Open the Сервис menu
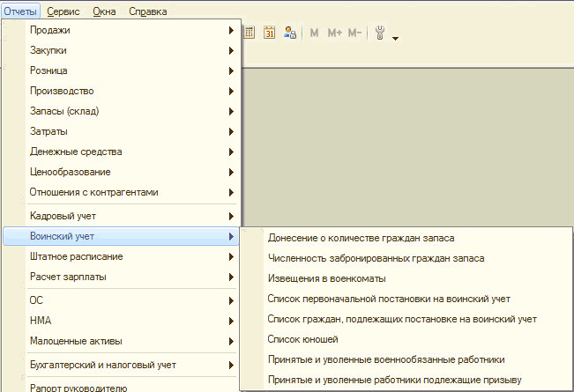The image size is (574, 392). pos(63,11)
